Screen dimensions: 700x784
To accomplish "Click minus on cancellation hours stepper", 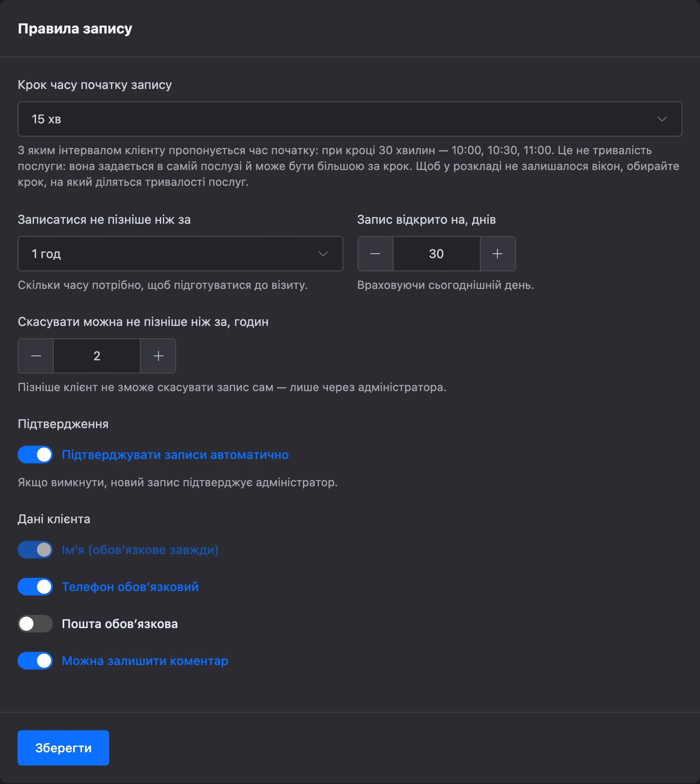I will tap(36, 356).
